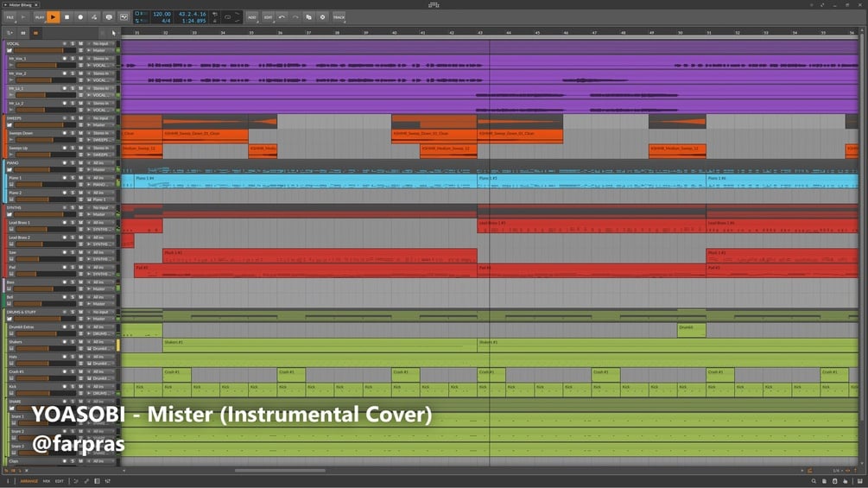
Task: Click the redo arrow icon
Action: (x=295, y=17)
